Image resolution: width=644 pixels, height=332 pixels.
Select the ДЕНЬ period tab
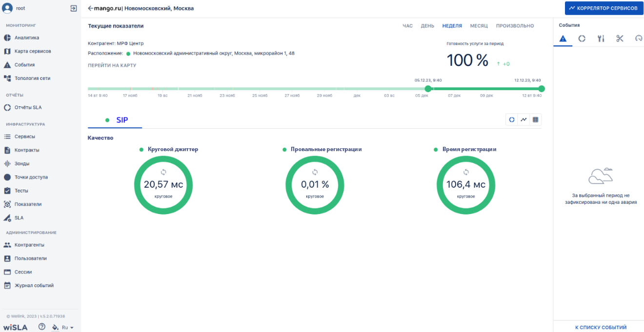[x=427, y=26]
